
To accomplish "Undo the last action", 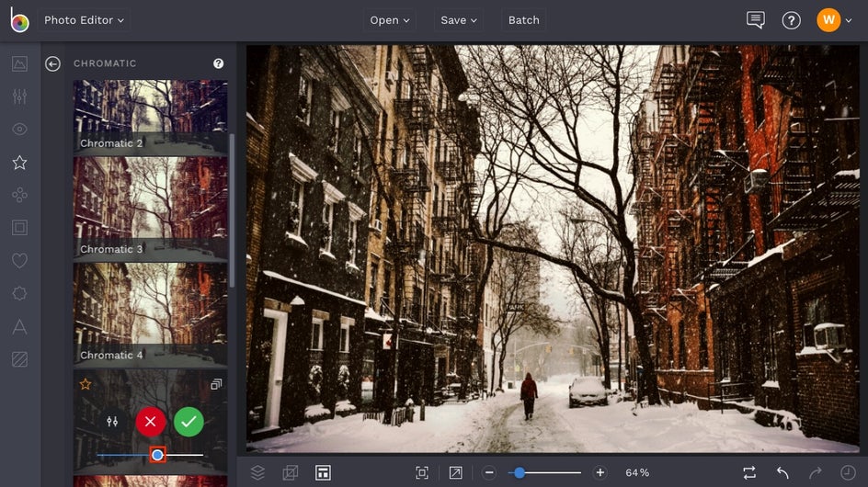I will [x=782, y=472].
